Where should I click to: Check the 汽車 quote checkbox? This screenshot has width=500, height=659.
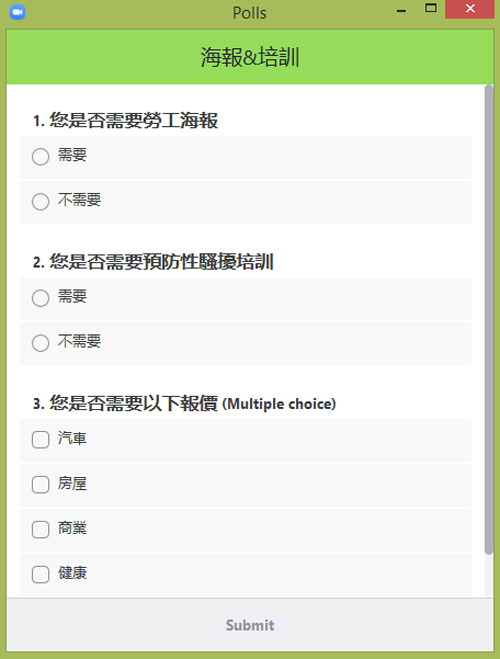pos(40,440)
